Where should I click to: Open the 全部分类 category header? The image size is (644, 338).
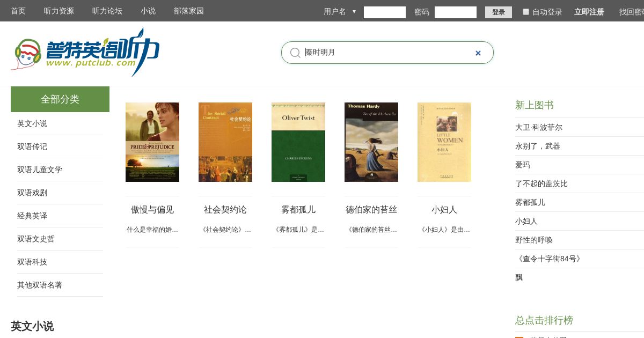(x=60, y=99)
